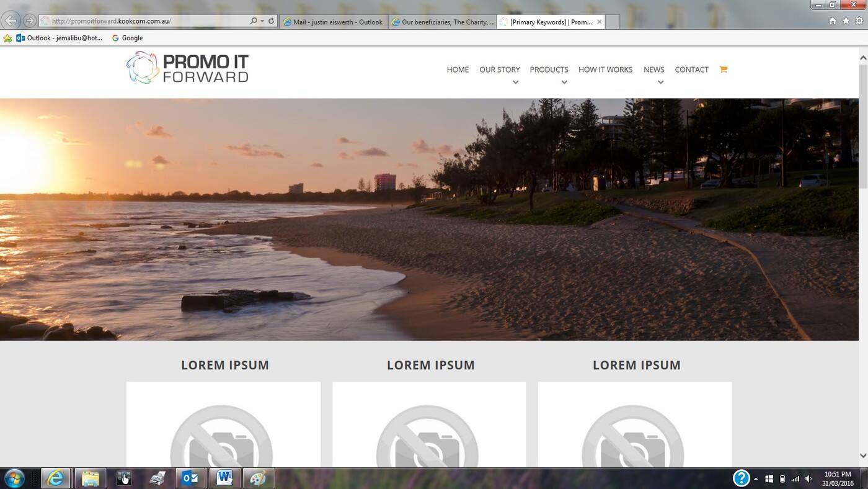Click Internet Explorer taskbar icon
The height and width of the screenshot is (489, 868).
[x=55, y=478]
